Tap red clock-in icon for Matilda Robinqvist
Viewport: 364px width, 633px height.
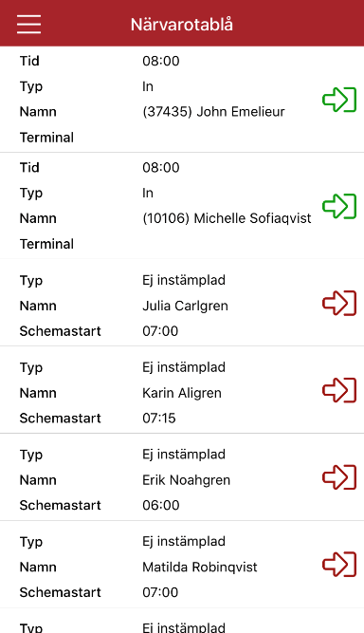coord(339,565)
